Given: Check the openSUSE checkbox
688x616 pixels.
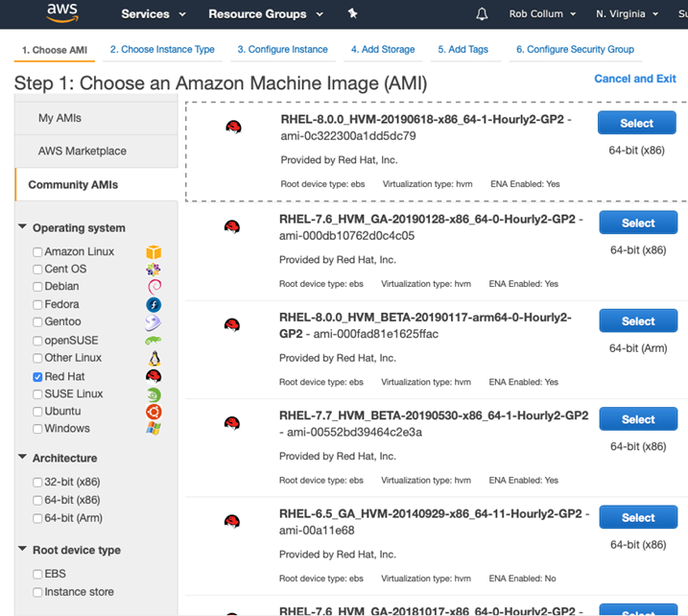Looking at the screenshot, I should (x=37, y=341).
